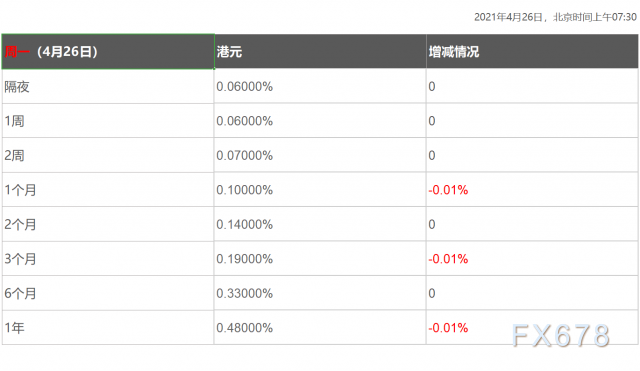Select the 隔夜 row label
The height and width of the screenshot is (371, 640).
pyautogui.click(x=17, y=87)
